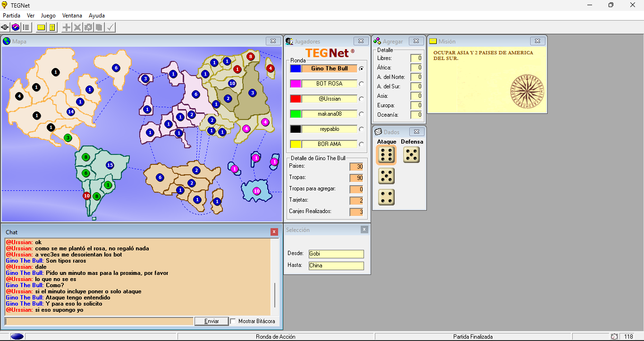Click the chat message input field
The image size is (644, 341).
click(x=99, y=321)
